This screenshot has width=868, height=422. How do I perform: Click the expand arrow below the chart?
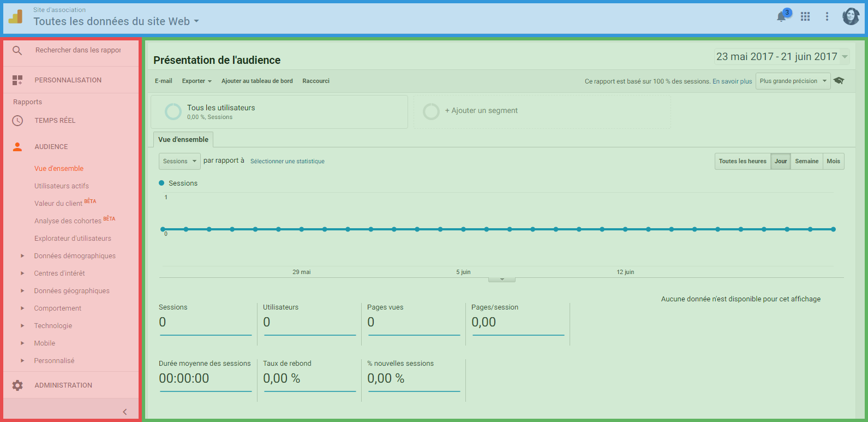(502, 280)
